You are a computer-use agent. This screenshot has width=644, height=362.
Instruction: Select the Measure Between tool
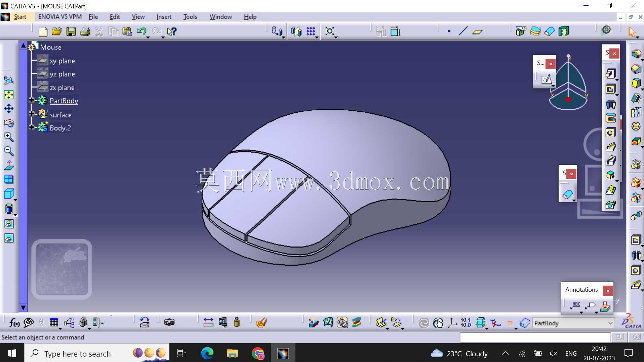tap(208, 323)
